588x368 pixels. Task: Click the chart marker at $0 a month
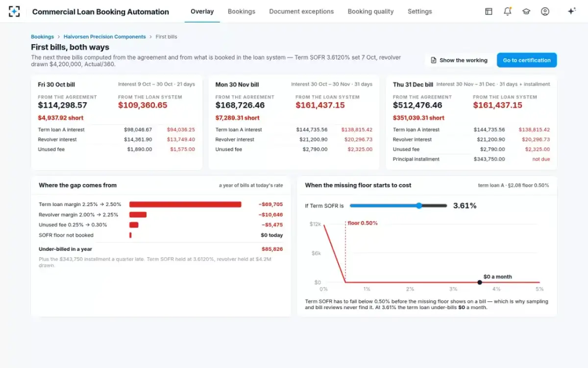coord(479,282)
